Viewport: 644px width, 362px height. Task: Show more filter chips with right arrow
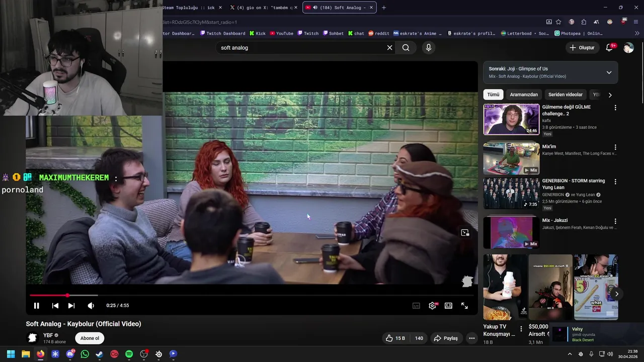coord(610,95)
